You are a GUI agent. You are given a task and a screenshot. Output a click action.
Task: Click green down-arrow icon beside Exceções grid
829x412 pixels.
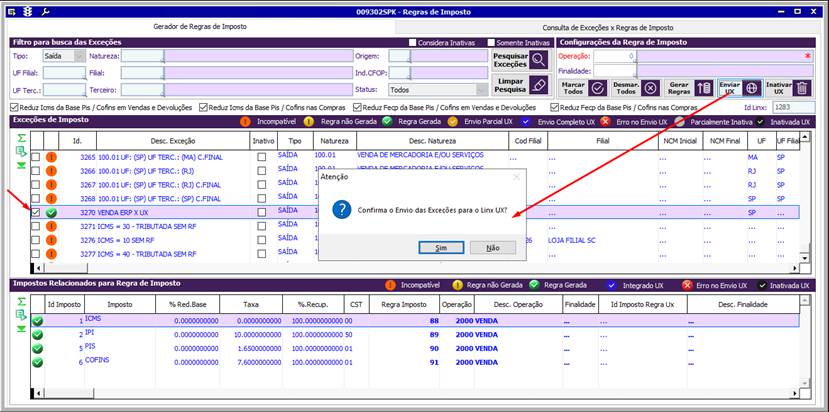pos(21,166)
